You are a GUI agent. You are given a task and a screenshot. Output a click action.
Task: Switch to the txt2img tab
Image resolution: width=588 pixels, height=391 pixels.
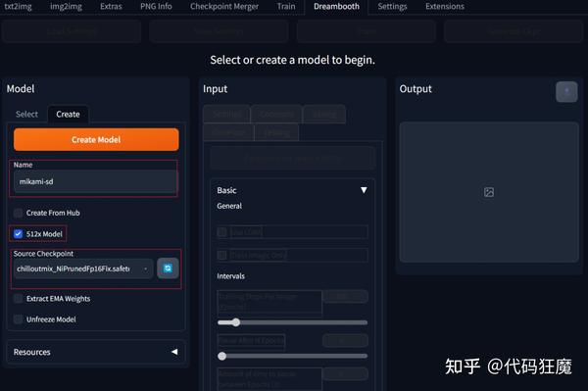[18, 7]
